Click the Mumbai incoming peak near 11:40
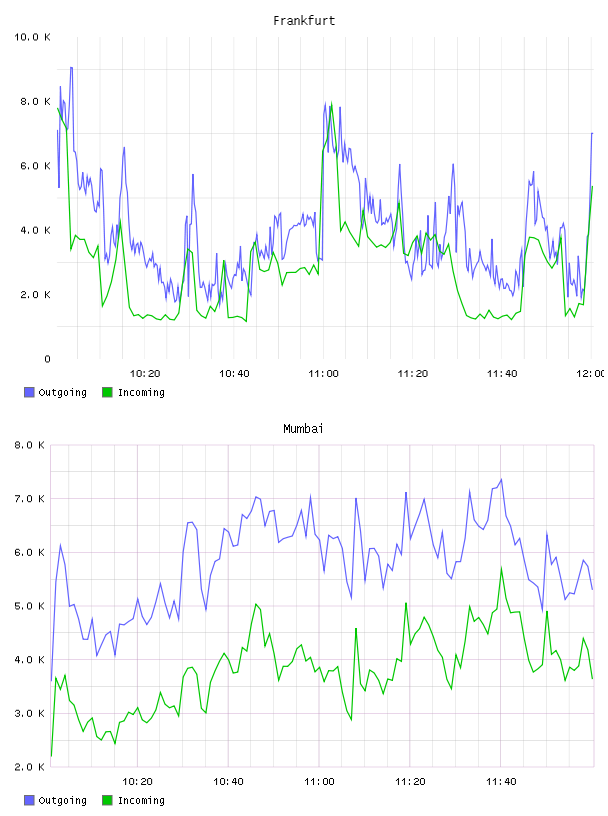Viewport: 608px width, 816px height. (x=501, y=568)
